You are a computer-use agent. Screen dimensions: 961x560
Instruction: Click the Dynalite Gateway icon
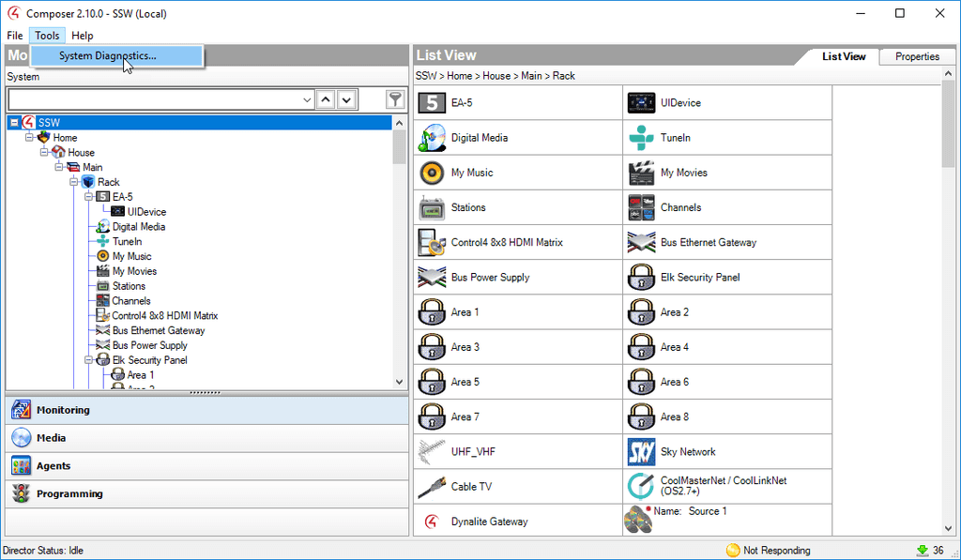(430, 521)
